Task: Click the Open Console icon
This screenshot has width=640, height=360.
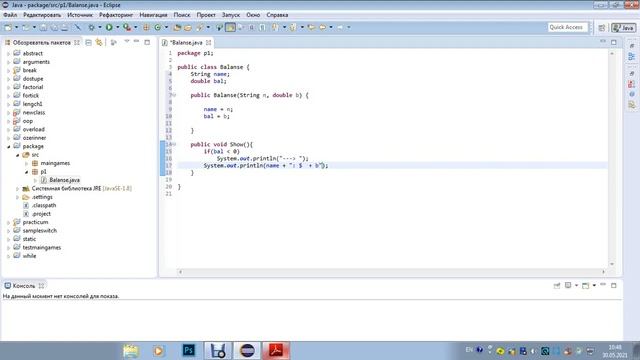Action: [x=585, y=285]
